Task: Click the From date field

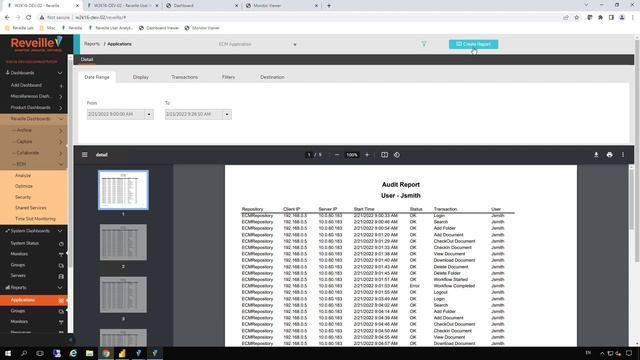Action: tap(116, 114)
